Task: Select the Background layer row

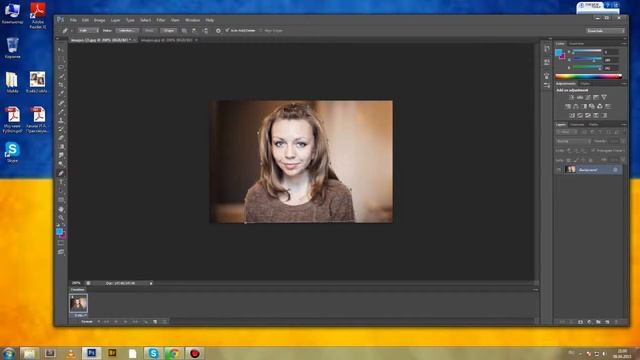Action: pos(589,170)
